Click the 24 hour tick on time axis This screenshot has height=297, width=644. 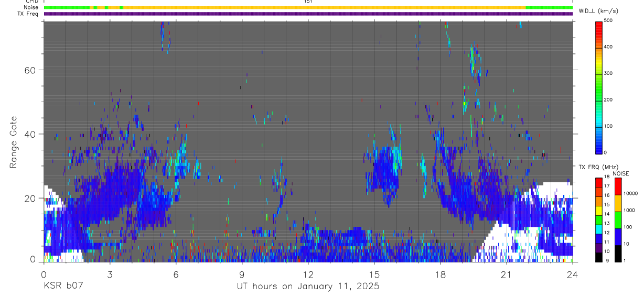pyautogui.click(x=573, y=274)
